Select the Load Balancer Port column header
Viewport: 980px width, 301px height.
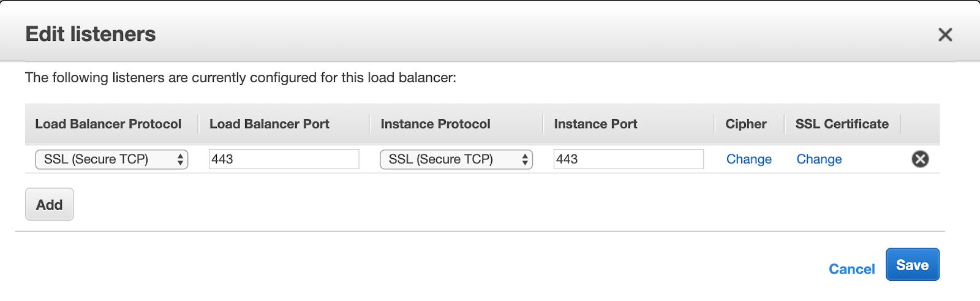[269, 124]
